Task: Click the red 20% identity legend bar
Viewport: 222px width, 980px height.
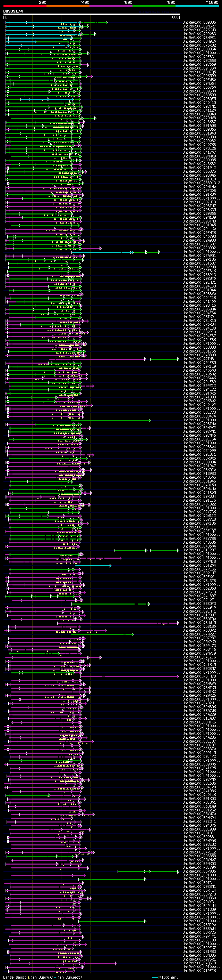Action: pos(25,6)
